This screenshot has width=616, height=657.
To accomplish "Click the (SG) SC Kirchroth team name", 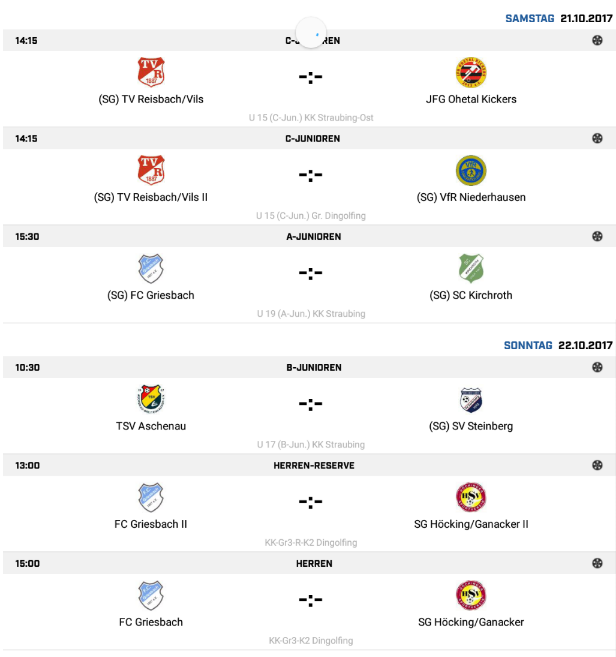I will point(470,296).
